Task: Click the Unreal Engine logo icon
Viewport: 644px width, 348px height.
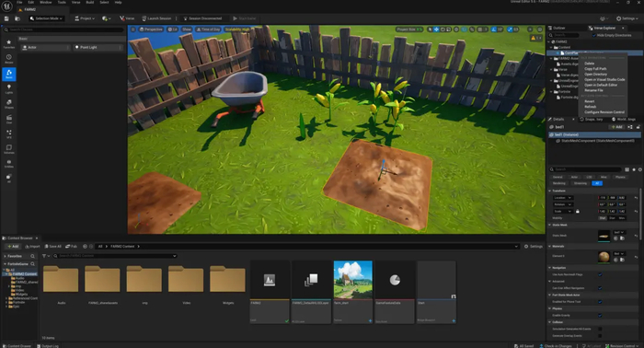Action: pos(6,6)
